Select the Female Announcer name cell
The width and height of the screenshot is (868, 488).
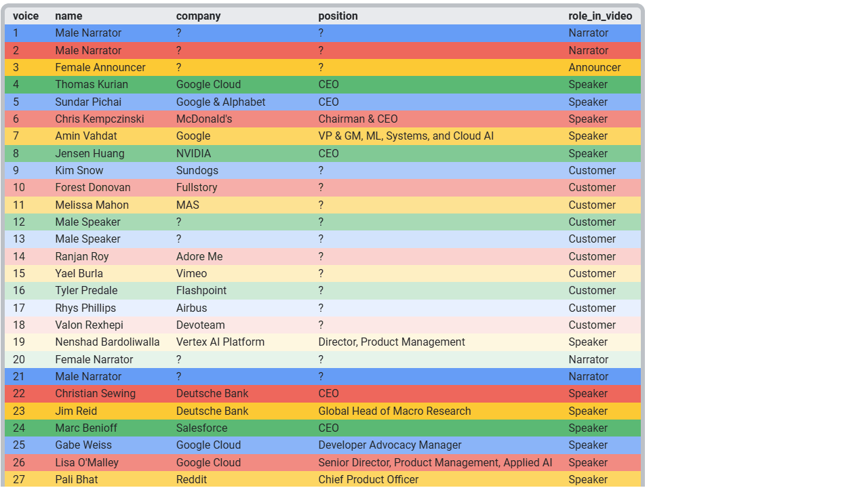[x=100, y=68]
